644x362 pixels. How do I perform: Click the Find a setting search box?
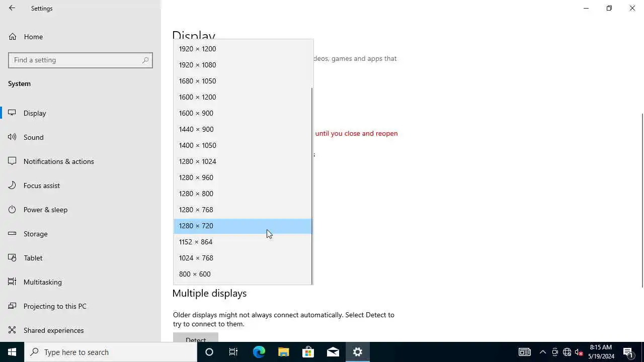pos(80,60)
